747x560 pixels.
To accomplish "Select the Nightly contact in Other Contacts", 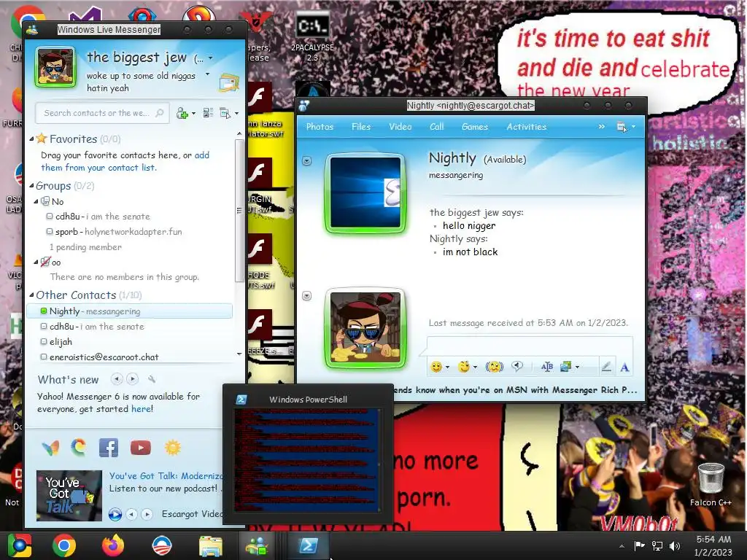I will tap(130, 311).
